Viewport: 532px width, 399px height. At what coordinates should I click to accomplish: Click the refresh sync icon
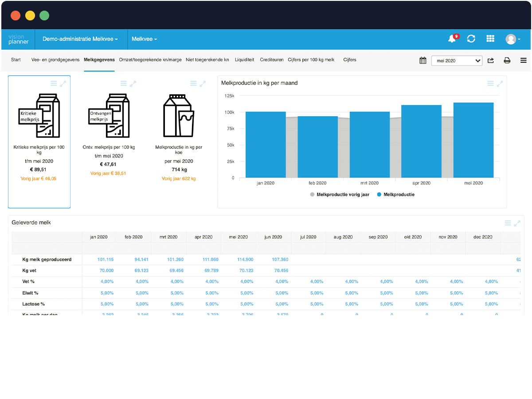click(x=471, y=39)
